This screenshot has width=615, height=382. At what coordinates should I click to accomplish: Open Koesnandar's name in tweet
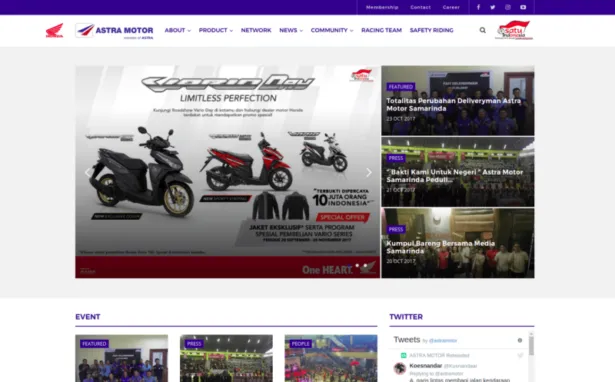(426, 366)
